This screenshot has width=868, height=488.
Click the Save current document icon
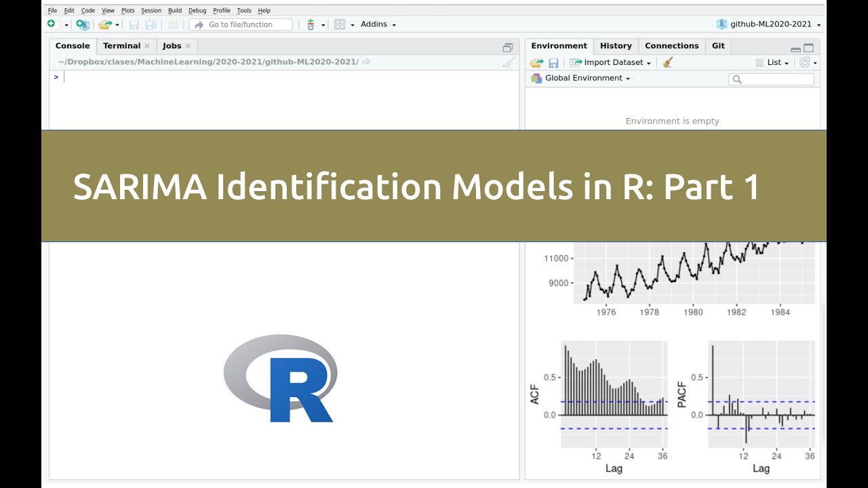pos(134,24)
